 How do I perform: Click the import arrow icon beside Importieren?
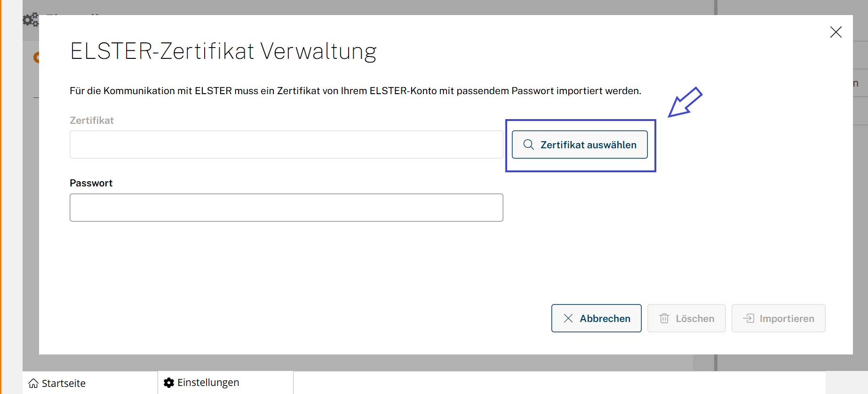[748, 319]
